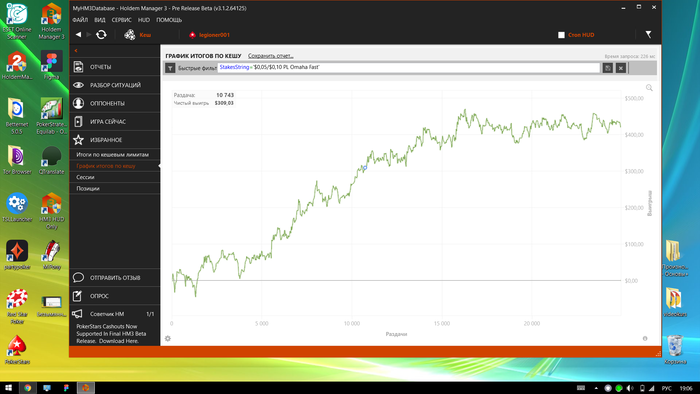Open graph settings gear at bottom left

click(168, 338)
